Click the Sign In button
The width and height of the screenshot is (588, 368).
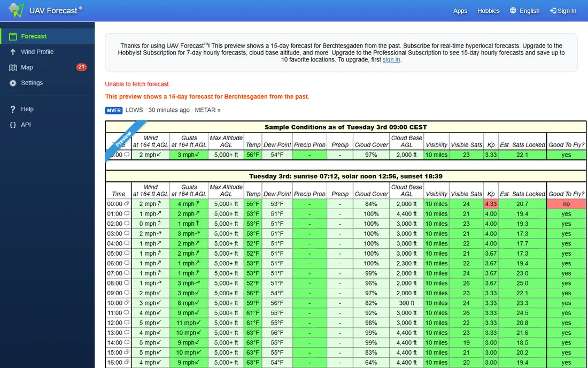pyautogui.click(x=563, y=11)
